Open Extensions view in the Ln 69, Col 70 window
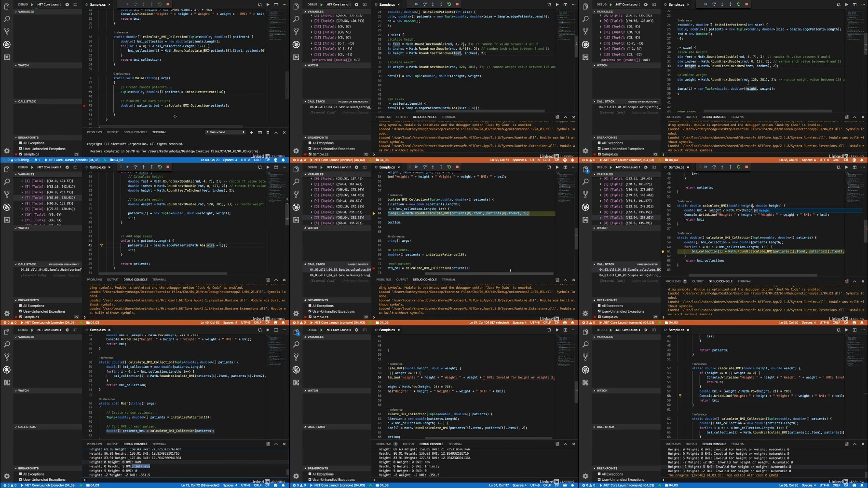Viewport: 868px width, 488px height. (7, 57)
